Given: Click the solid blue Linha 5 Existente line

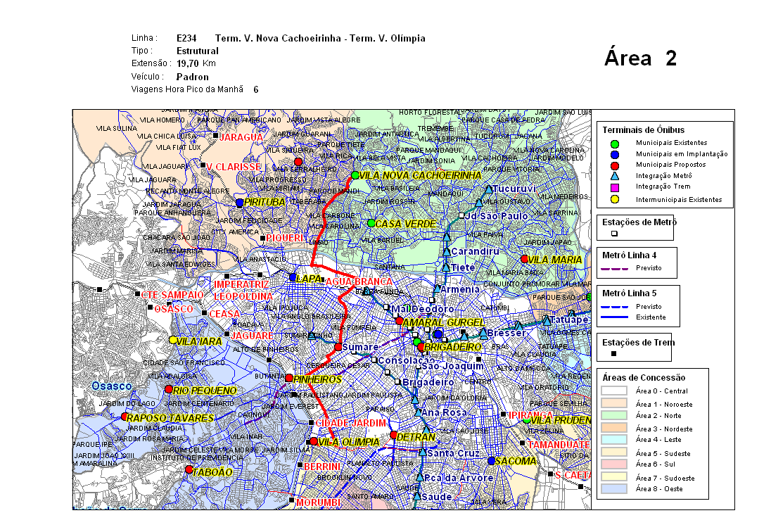Looking at the screenshot, I should [x=615, y=317].
